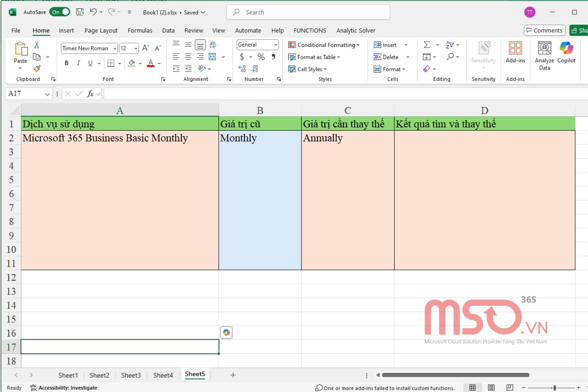Switch to the Page Layout tab
Viewport: 588px width, 392px height.
101,30
